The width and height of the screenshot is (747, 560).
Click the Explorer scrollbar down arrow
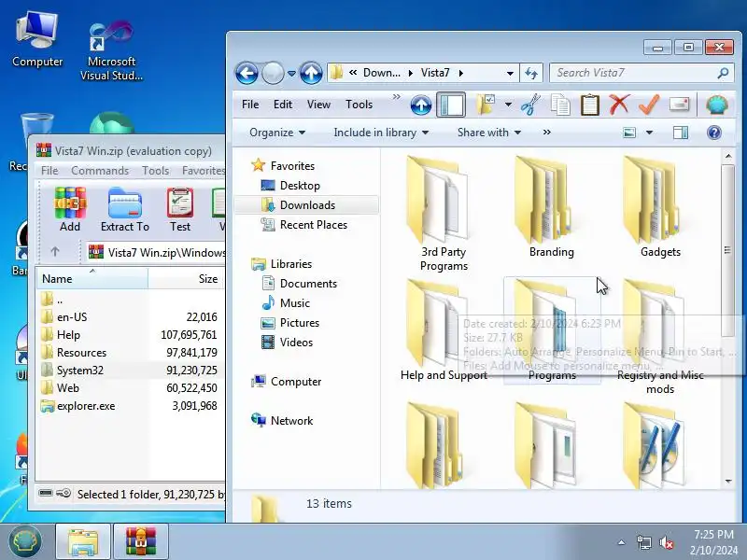(728, 481)
